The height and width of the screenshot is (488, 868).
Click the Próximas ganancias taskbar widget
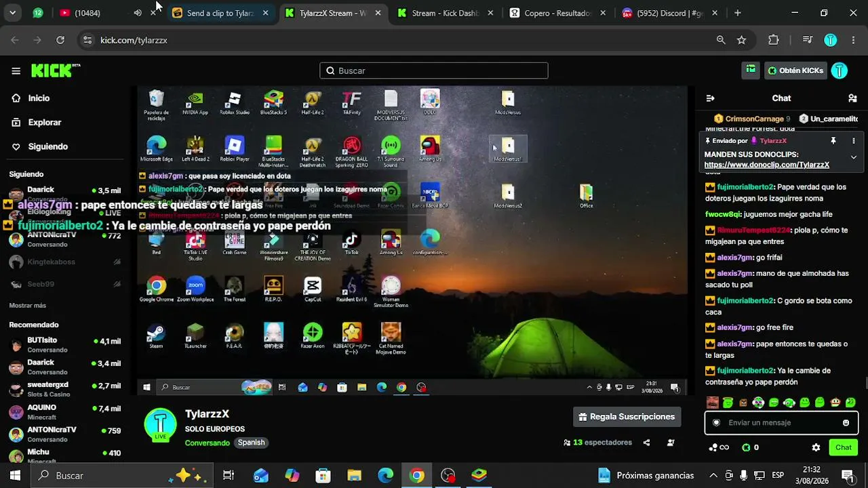point(646,476)
